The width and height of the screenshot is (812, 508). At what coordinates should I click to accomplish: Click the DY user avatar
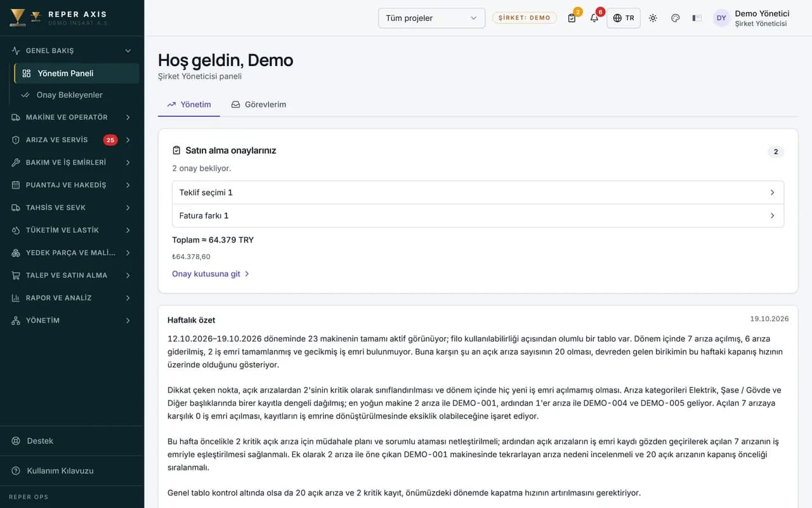click(721, 18)
